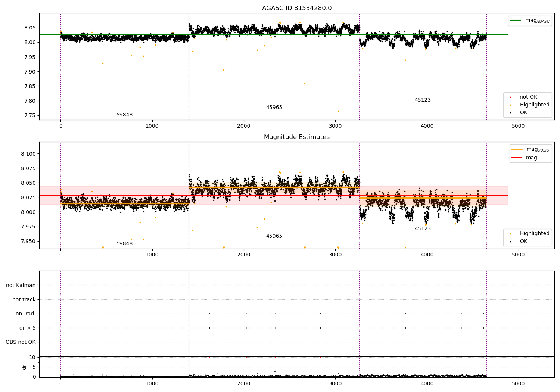
Task: Click the 'not track' row label
Action: pyautogui.click(x=24, y=300)
